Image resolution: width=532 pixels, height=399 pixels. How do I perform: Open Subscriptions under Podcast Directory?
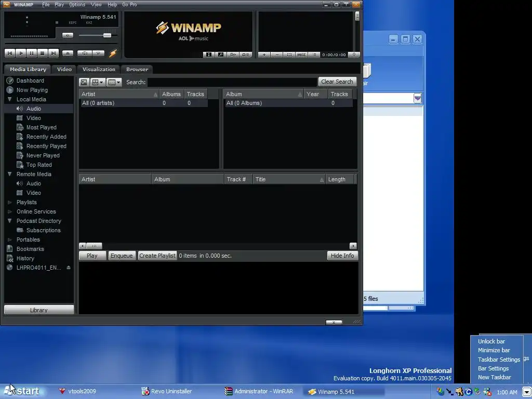tap(44, 230)
